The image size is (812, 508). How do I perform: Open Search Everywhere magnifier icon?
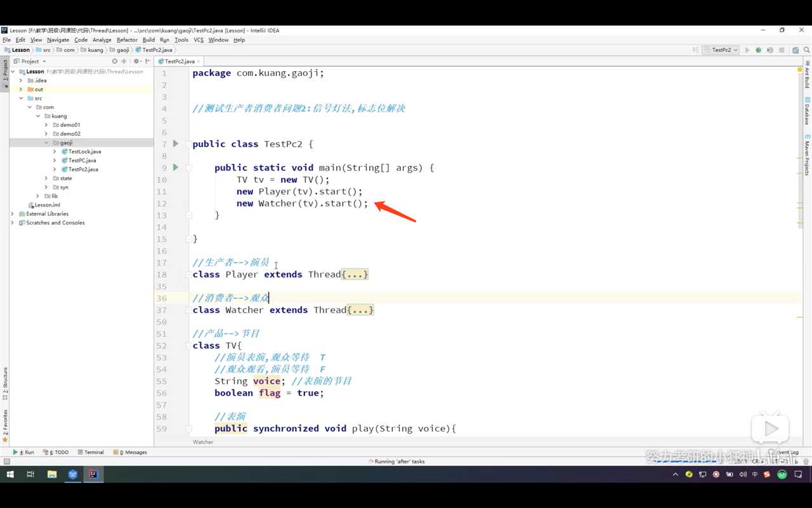806,50
